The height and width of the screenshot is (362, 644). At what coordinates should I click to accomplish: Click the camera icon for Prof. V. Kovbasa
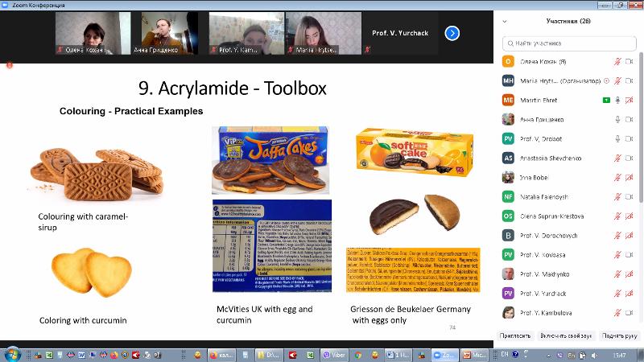point(630,255)
